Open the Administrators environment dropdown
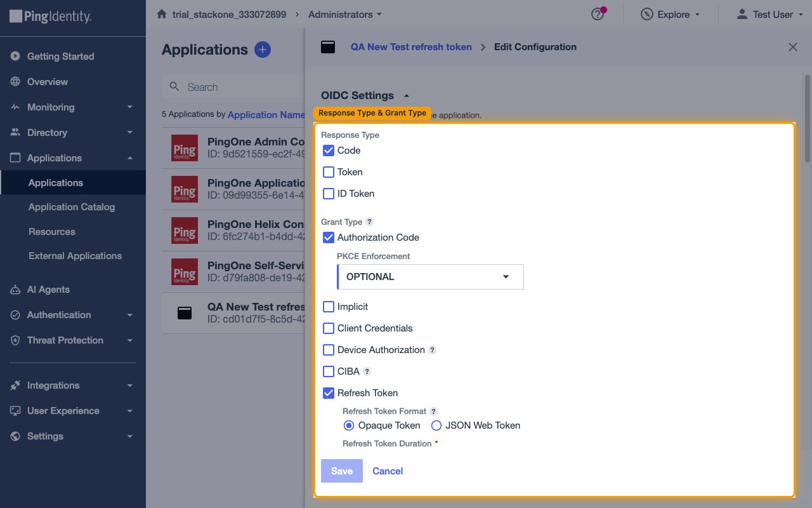 click(345, 14)
